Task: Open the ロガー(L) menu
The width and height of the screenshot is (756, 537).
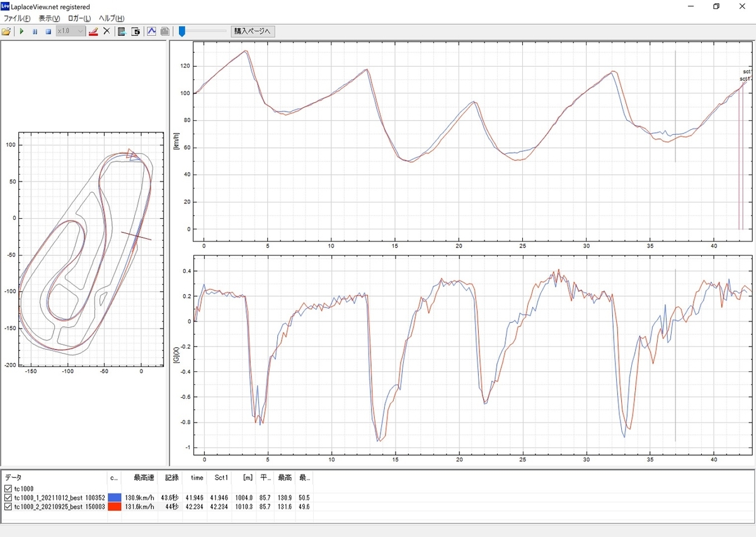Action: click(x=79, y=18)
